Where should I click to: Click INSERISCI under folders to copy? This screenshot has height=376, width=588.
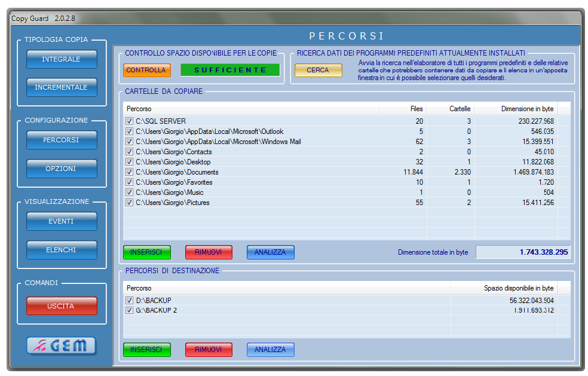pos(146,252)
